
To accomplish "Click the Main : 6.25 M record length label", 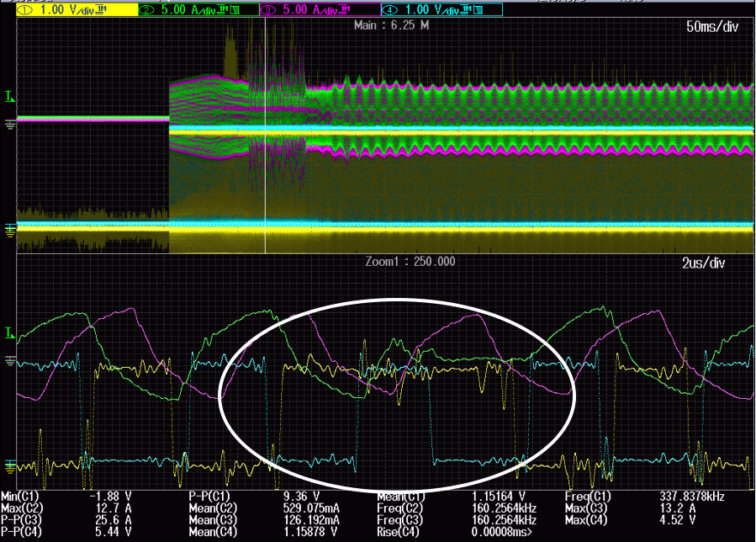I will tap(392, 25).
